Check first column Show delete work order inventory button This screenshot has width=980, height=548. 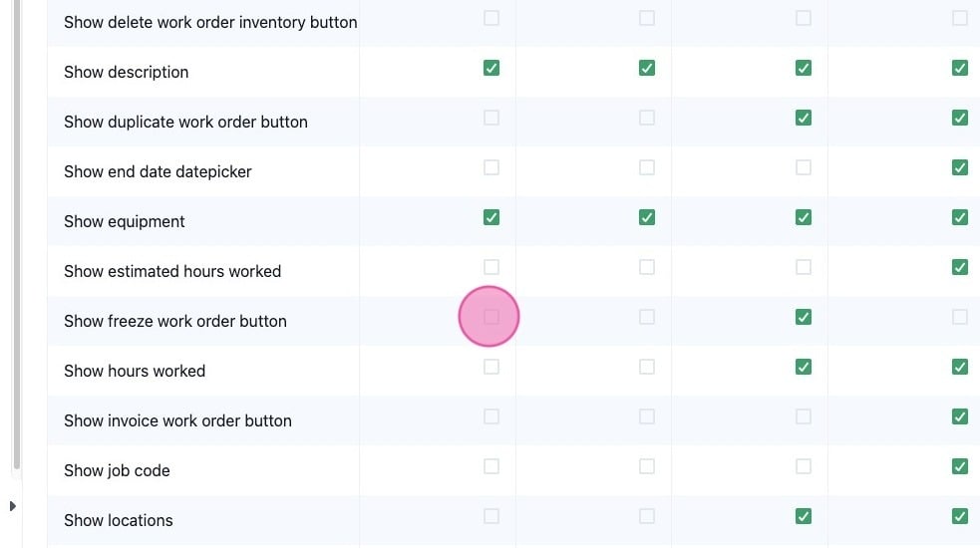pos(491,18)
